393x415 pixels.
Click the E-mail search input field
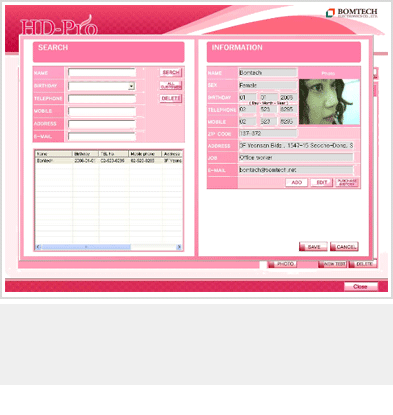pos(102,136)
